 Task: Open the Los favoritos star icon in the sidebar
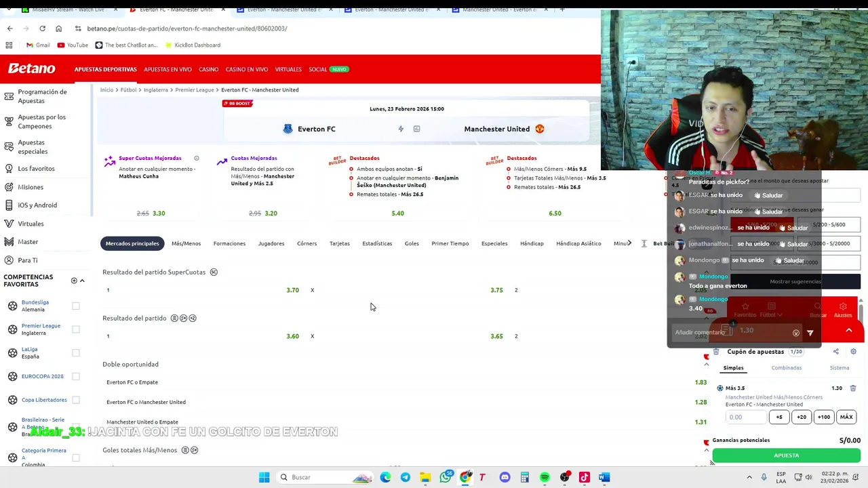coord(9,168)
